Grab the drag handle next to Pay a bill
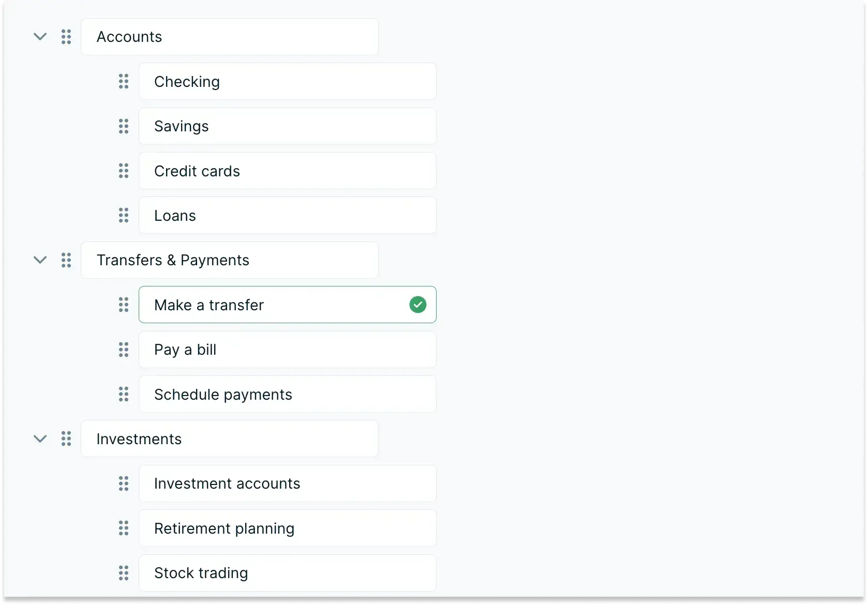868x605 pixels. 124,350
